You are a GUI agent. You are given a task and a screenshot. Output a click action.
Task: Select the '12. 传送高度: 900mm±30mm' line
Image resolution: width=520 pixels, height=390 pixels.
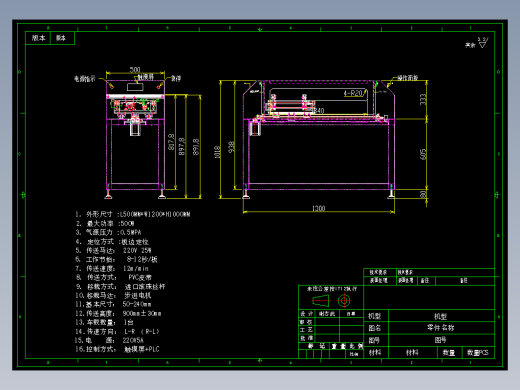coord(118,313)
